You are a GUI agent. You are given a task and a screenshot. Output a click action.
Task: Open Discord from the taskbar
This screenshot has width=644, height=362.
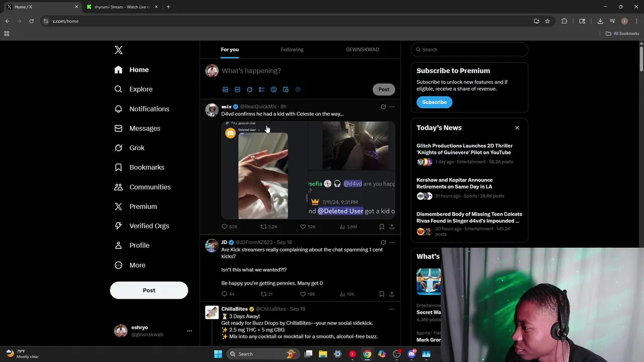412,354
